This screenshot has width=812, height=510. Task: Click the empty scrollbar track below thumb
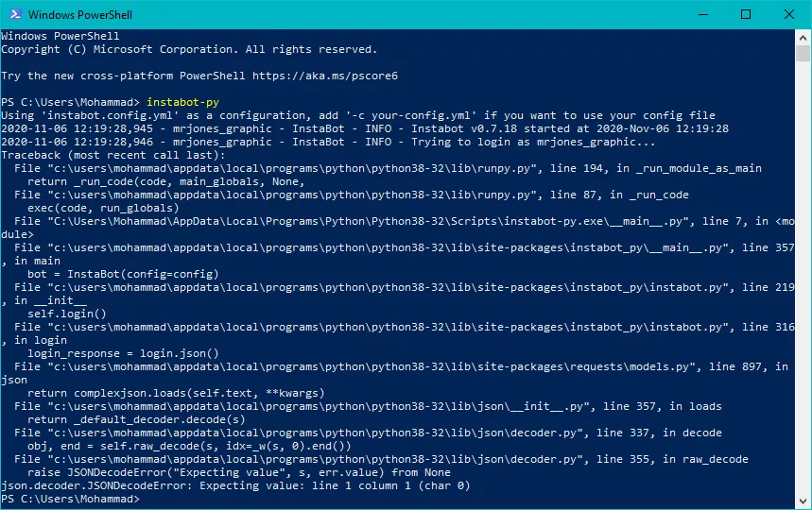pyautogui.click(x=803, y=278)
